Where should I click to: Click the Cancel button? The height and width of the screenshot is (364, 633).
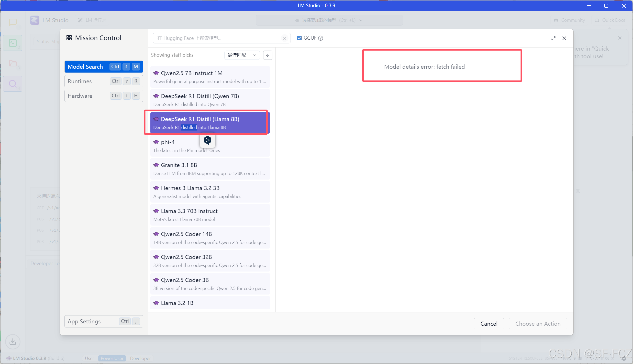(489, 324)
